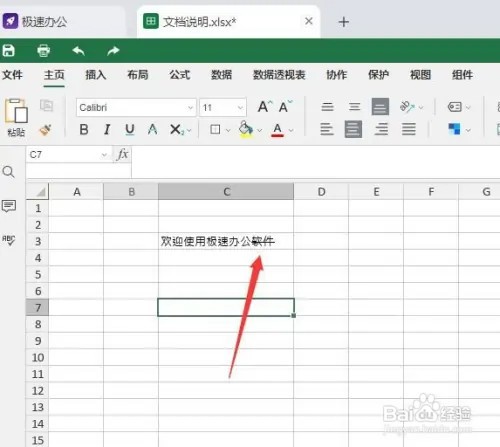Switch to the 布局 tab
500x447 pixels.
138,75
